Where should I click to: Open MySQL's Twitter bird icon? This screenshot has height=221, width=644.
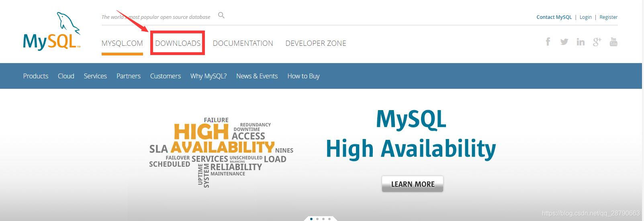(564, 42)
